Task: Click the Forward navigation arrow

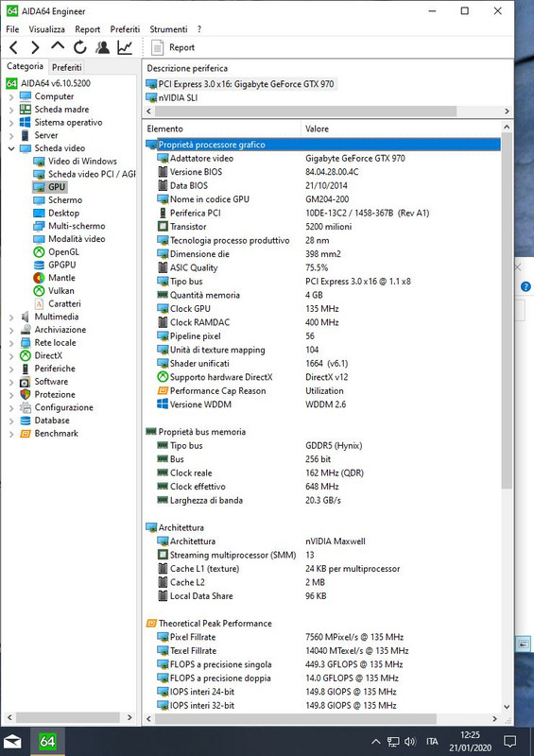Action: [x=35, y=47]
